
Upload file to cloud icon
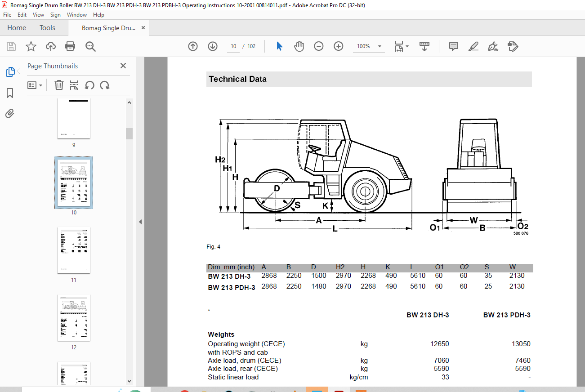pyautogui.click(x=51, y=46)
